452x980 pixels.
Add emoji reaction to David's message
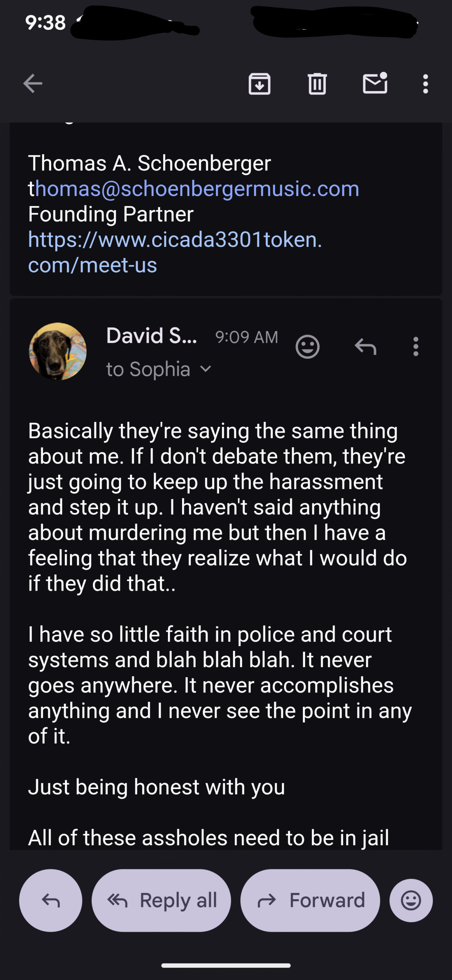[x=307, y=347]
